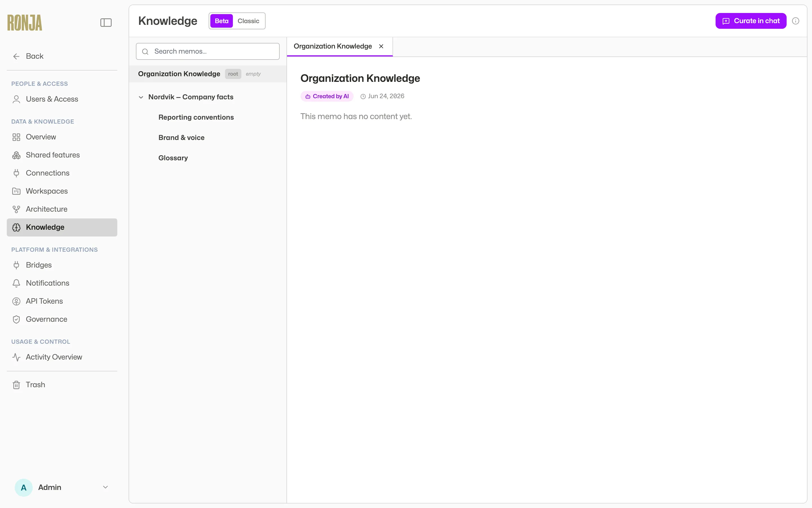Viewport: 812px width, 508px height.
Task: Go to Shared features
Action: [62, 155]
